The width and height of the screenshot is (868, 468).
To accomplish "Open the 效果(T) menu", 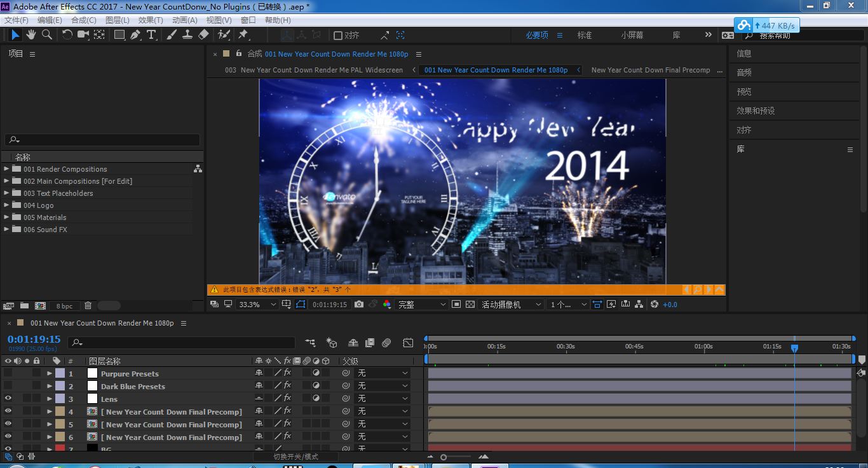I will tap(151, 20).
